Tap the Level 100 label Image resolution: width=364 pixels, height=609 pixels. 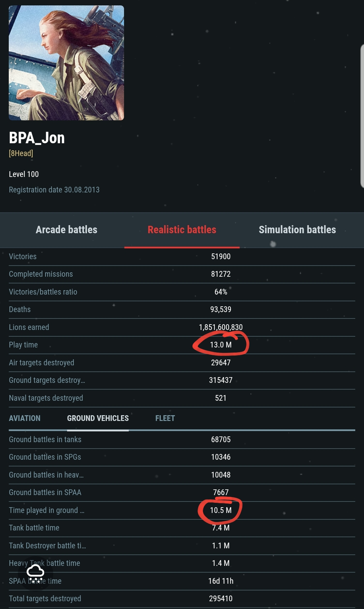(x=24, y=174)
